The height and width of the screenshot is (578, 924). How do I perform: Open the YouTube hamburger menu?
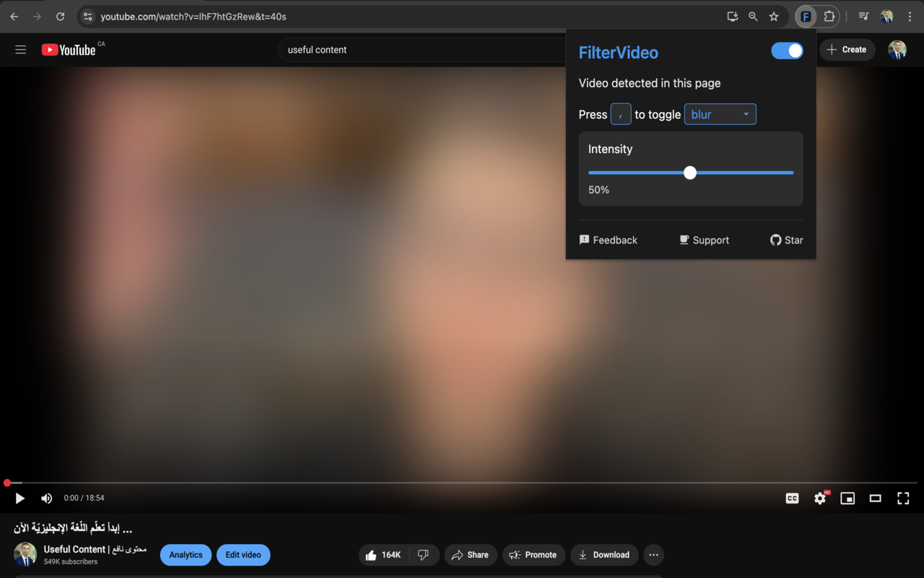tap(20, 49)
